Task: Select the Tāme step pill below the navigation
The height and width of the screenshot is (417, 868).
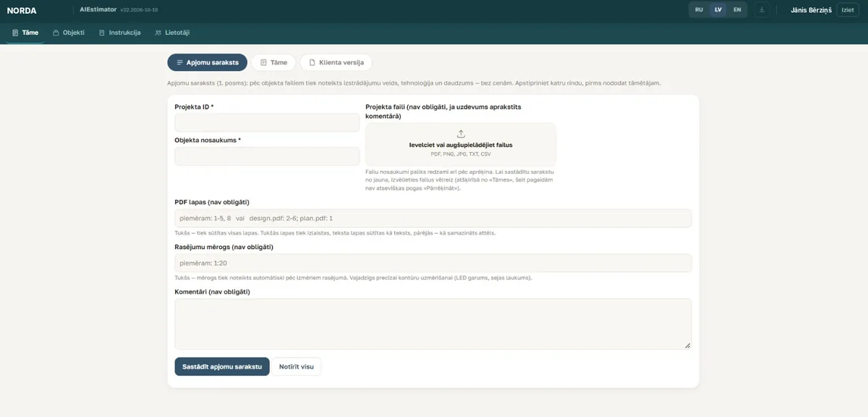Action: [273, 62]
